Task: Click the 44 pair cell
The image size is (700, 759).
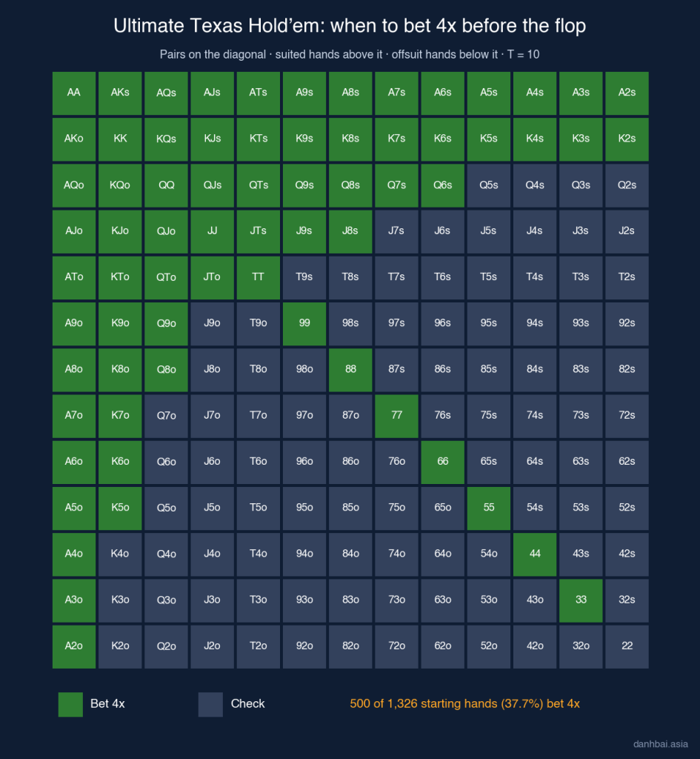Action: point(535,554)
